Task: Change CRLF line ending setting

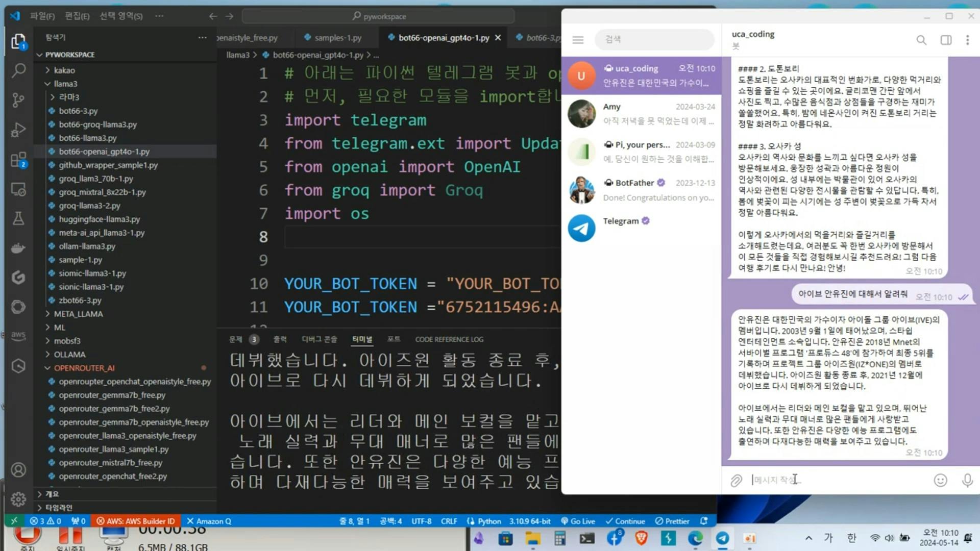Action: point(449,521)
